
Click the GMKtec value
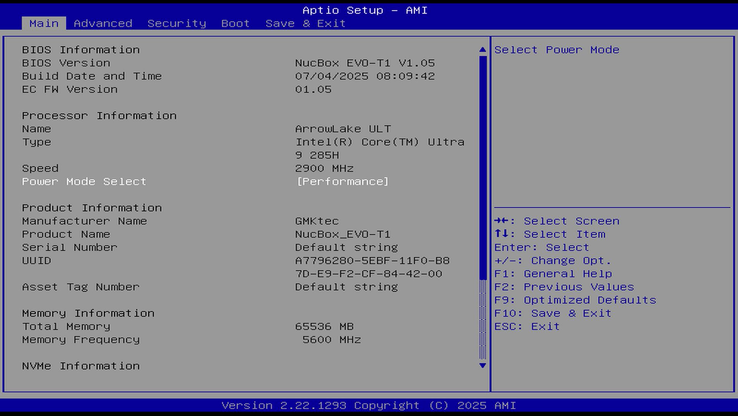(317, 221)
